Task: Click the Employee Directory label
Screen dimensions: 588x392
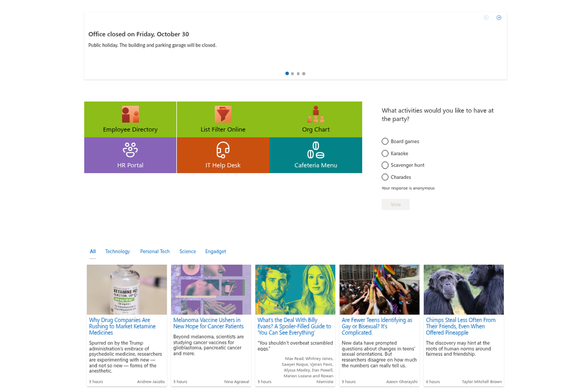Action: [x=130, y=129]
